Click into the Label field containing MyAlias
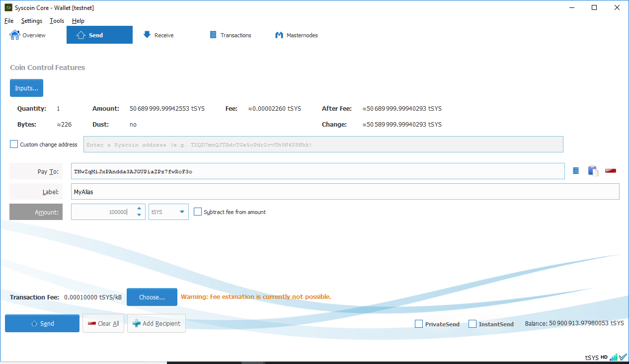The width and height of the screenshot is (629, 364). pyautogui.click(x=345, y=192)
